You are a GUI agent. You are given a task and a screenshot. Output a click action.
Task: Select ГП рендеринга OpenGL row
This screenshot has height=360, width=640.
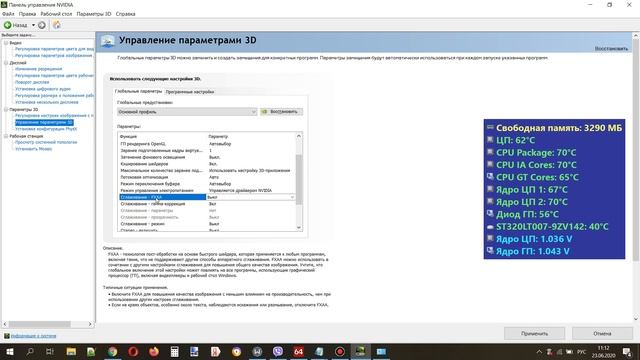(x=207, y=144)
